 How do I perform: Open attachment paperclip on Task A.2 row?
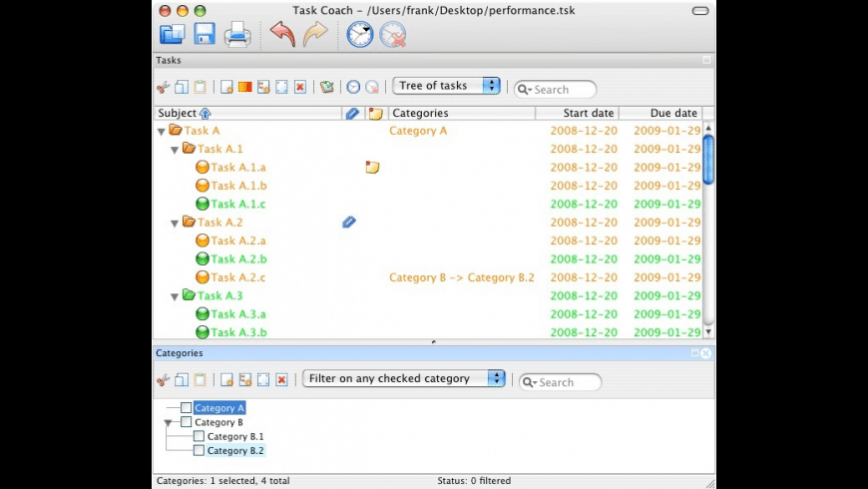tap(349, 223)
